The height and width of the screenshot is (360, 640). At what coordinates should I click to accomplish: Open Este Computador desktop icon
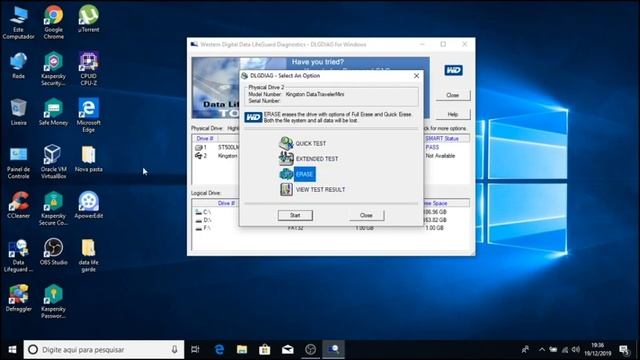coord(18,22)
